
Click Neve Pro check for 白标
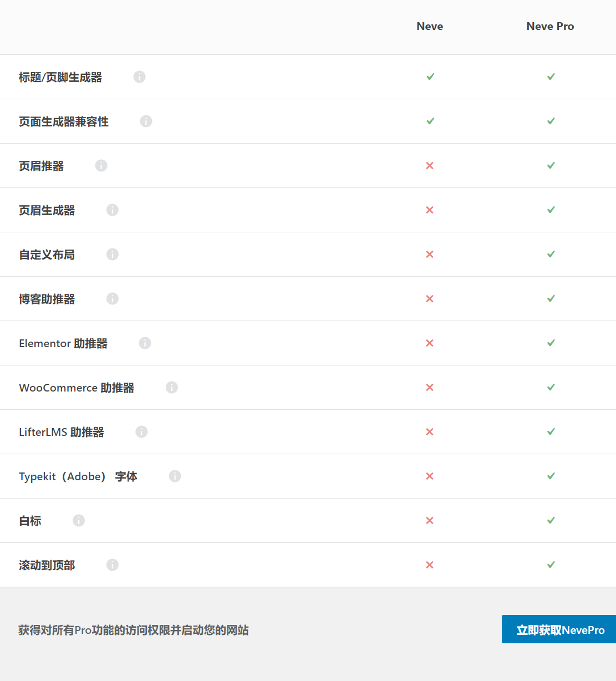551,520
